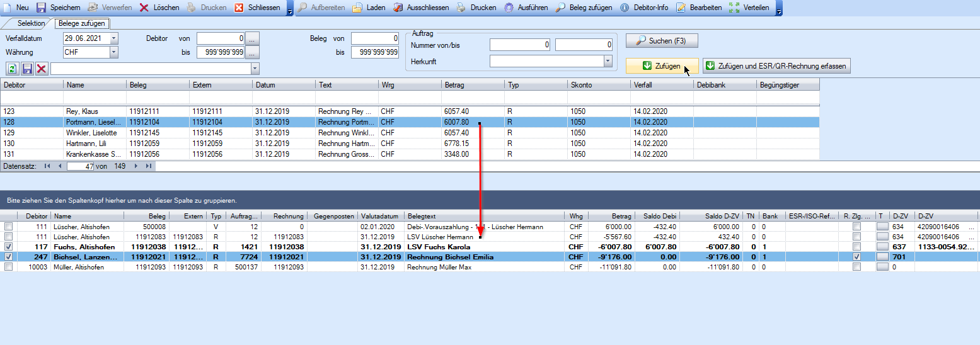Click the Laden folder icon
980x345 pixels.
tap(357, 8)
